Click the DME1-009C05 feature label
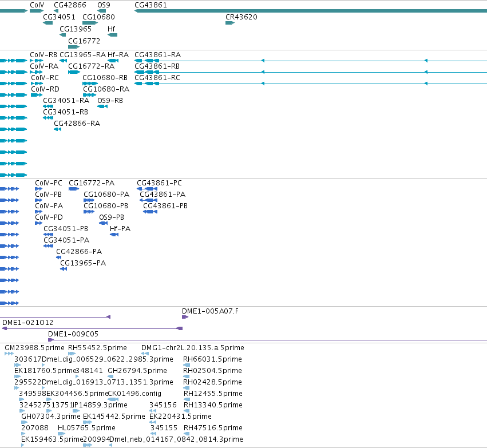Screen dimensions: 487x448 pos(73,334)
